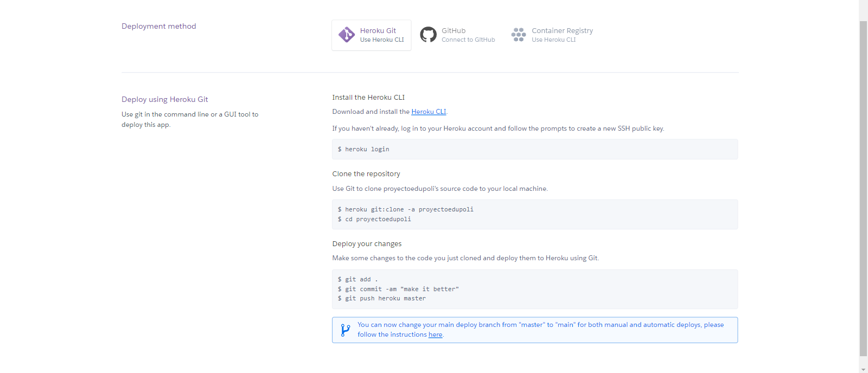Image resolution: width=868 pixels, height=373 pixels.
Task: Click the 'Make some changes to the code' sentence
Action: [465, 258]
